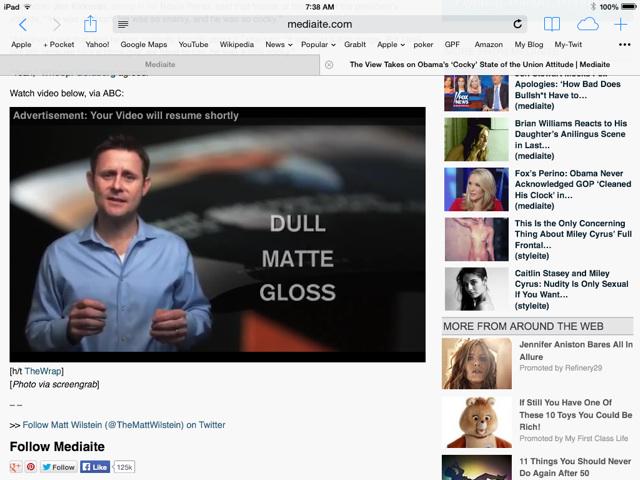Tap the Safari forward arrow

(57, 25)
